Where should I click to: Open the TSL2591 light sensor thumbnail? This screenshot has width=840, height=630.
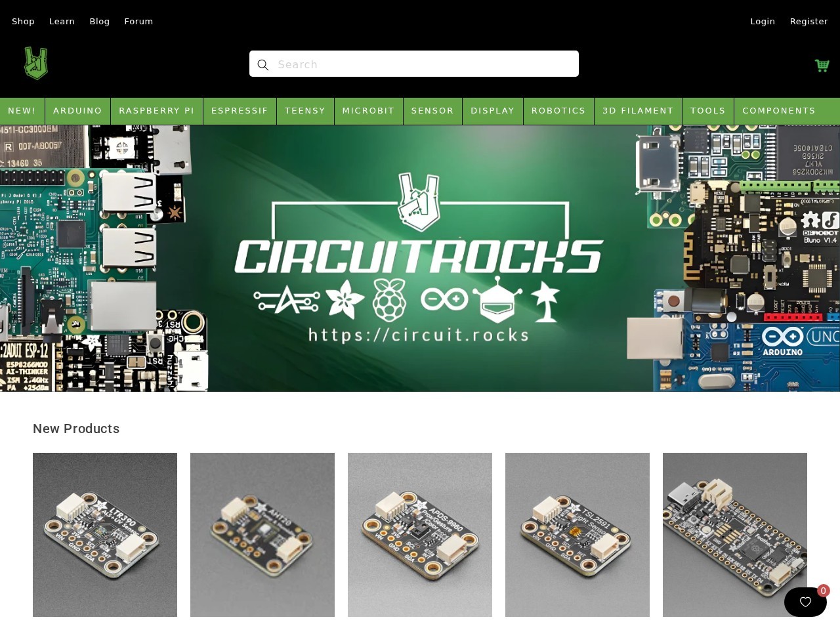click(x=577, y=534)
